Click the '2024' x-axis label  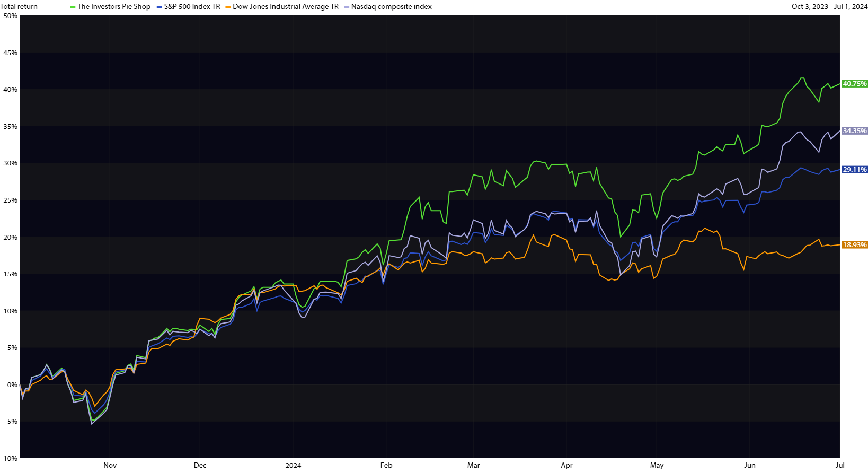(x=293, y=466)
